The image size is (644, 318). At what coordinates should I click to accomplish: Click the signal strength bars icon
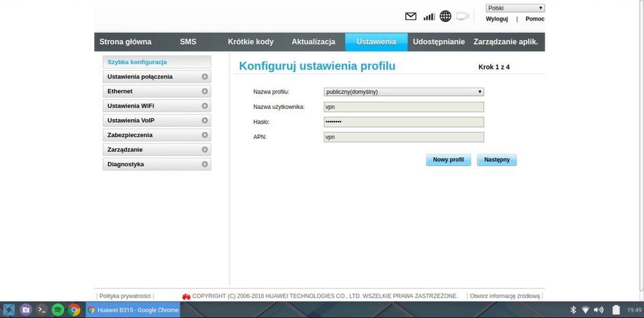click(x=429, y=16)
